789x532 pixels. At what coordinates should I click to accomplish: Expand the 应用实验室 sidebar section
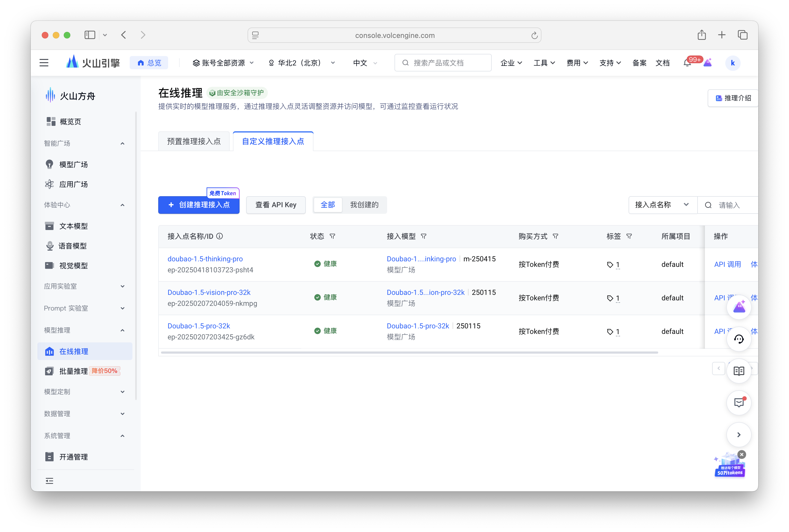pos(84,286)
